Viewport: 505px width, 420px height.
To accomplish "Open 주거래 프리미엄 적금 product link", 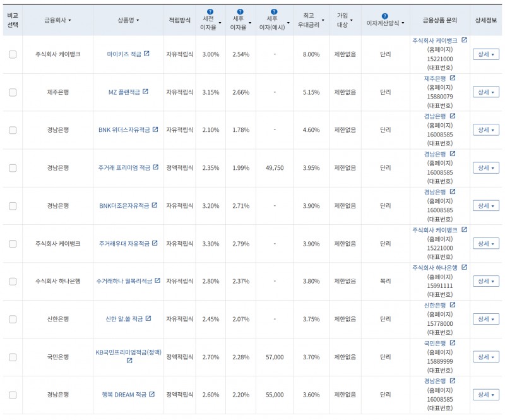I will click(124, 168).
